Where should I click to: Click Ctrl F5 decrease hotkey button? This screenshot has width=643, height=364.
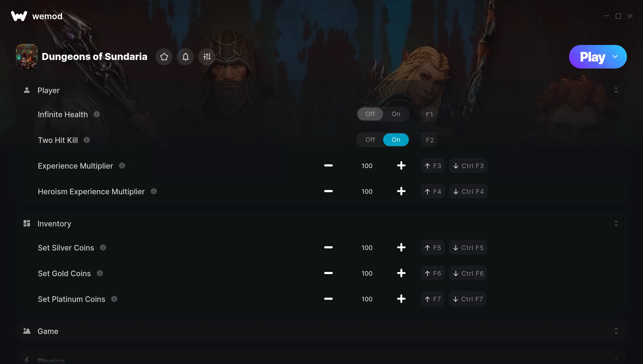(468, 248)
